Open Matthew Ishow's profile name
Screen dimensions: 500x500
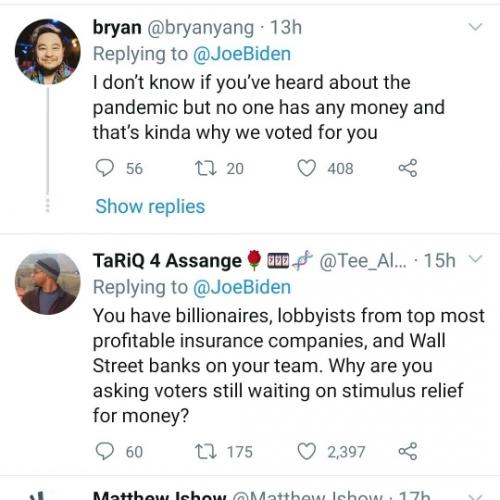[x=159, y=496]
